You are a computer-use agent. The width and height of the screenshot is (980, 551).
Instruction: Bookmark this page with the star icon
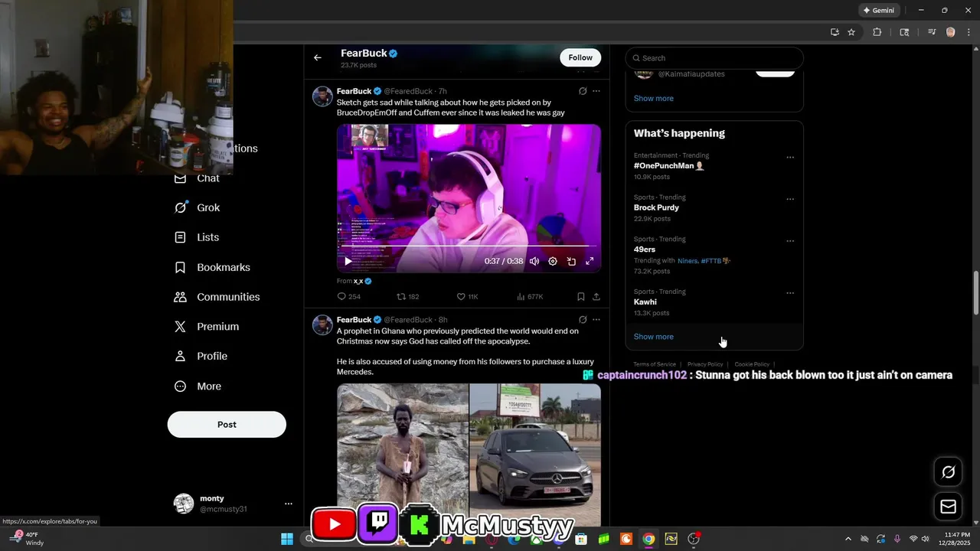[x=851, y=32]
